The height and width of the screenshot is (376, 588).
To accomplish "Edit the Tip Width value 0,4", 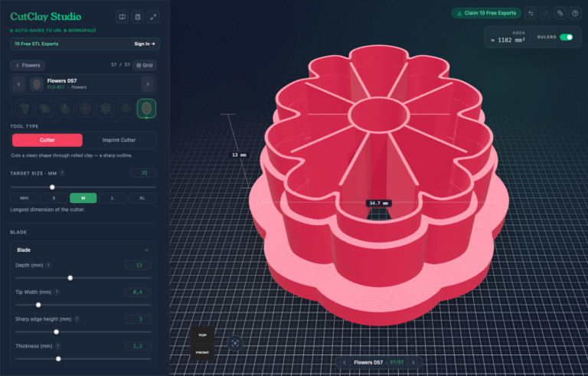I will [138, 293].
